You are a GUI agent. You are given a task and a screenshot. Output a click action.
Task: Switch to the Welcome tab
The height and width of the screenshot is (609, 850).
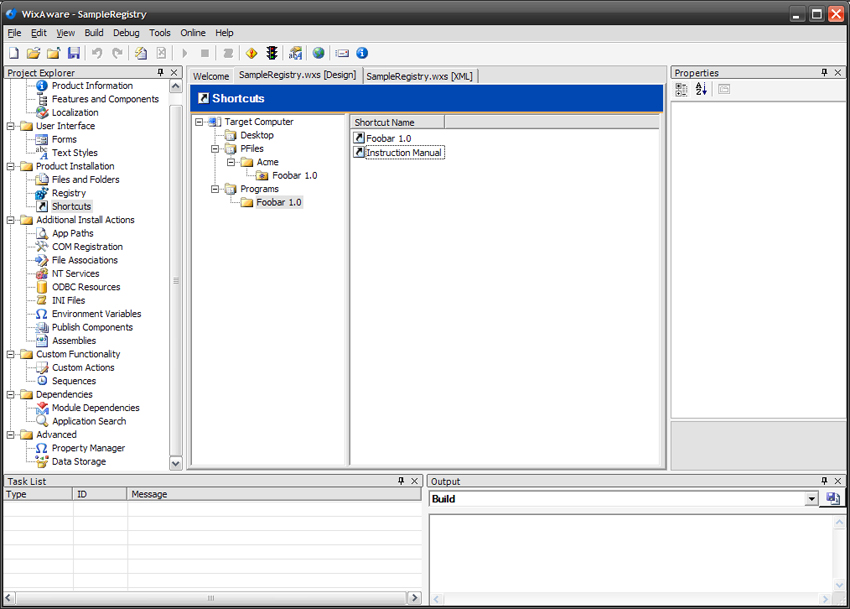coord(211,76)
